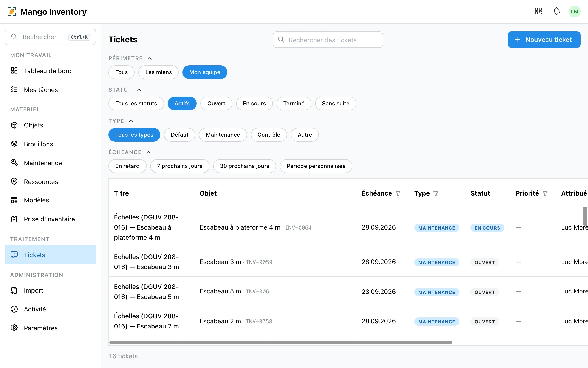The image size is (588, 368).
Task: Open the Période personnalisée date range
Action: [x=316, y=166]
